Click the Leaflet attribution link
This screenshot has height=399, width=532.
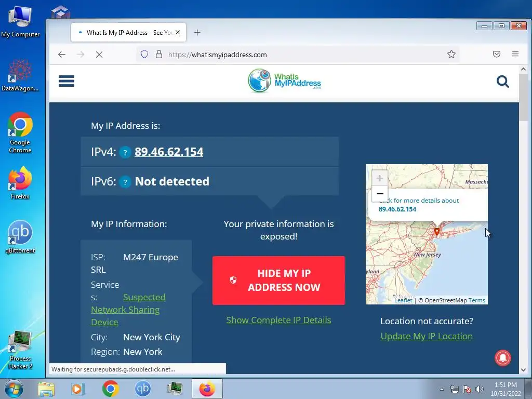coord(403,300)
